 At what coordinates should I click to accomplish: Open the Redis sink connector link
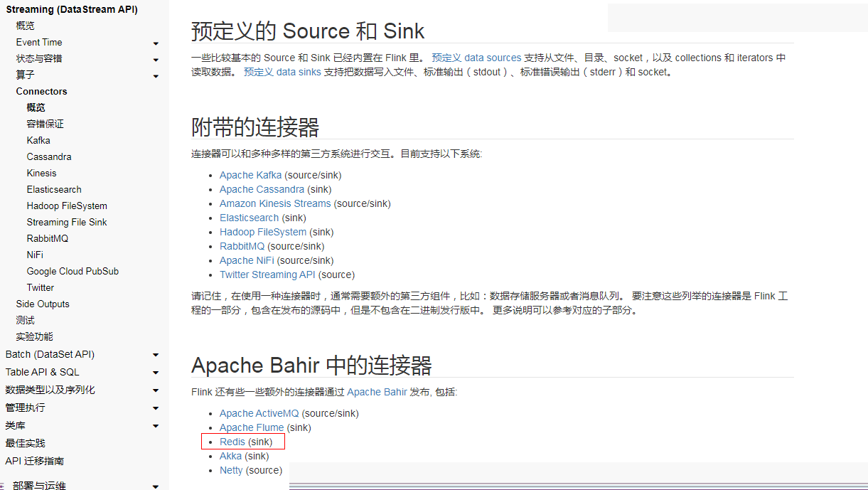click(232, 442)
